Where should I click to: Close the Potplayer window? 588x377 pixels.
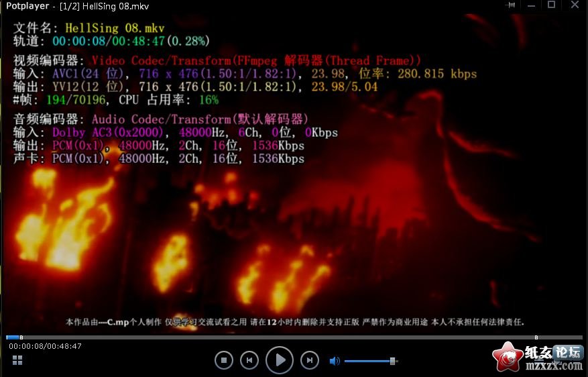[575, 5]
